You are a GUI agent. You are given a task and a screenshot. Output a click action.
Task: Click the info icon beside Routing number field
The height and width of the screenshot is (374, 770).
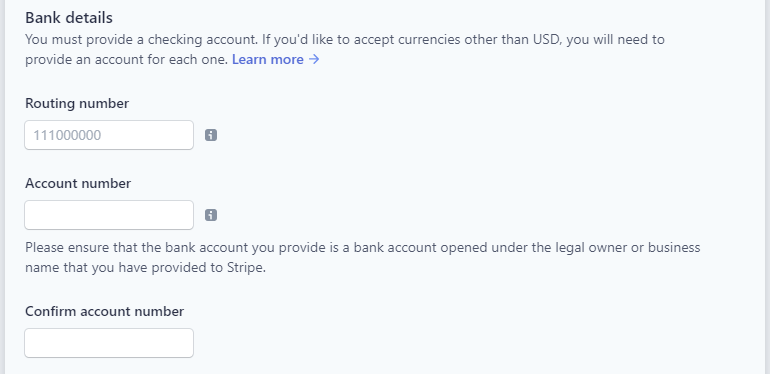[x=211, y=135]
